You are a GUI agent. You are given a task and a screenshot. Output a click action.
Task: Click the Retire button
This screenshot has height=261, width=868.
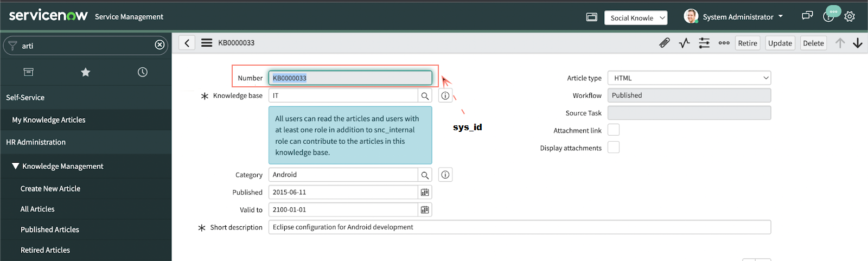[748, 43]
